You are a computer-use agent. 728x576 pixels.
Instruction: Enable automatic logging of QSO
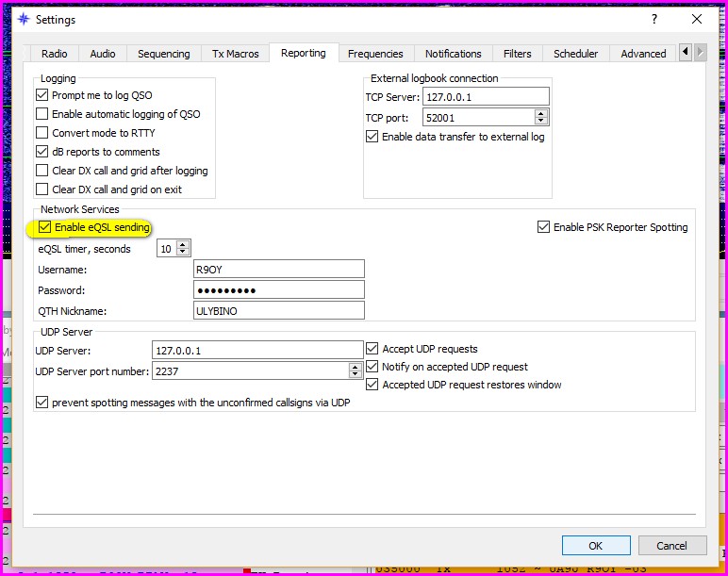[42, 114]
